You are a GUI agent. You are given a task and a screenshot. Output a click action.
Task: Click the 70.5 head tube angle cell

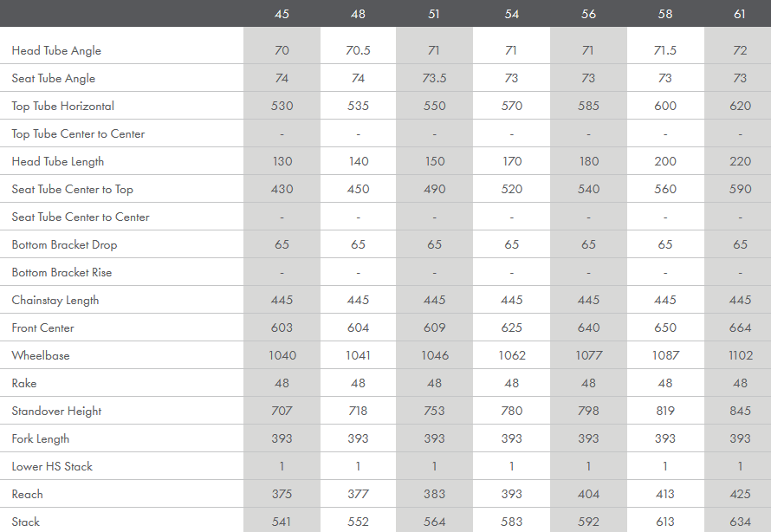(x=358, y=51)
